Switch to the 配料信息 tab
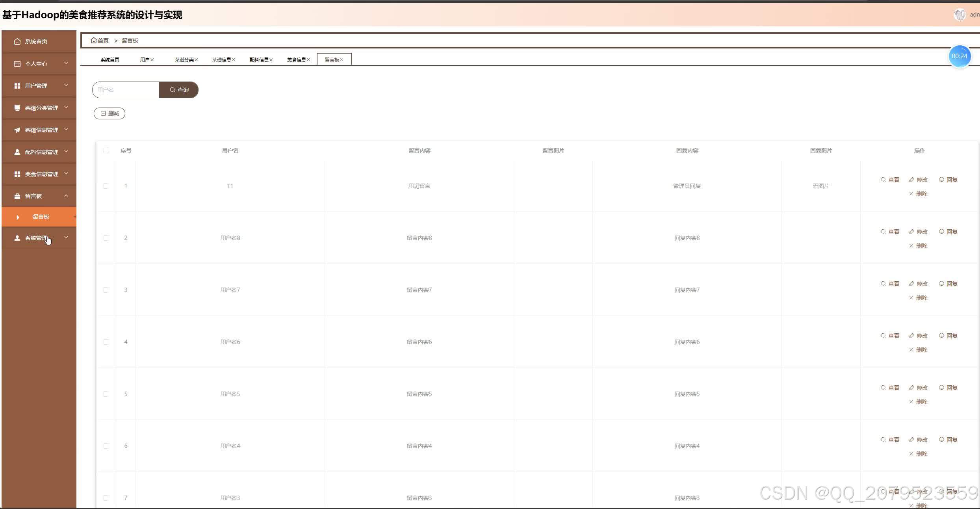This screenshot has height=509, width=980. point(259,60)
